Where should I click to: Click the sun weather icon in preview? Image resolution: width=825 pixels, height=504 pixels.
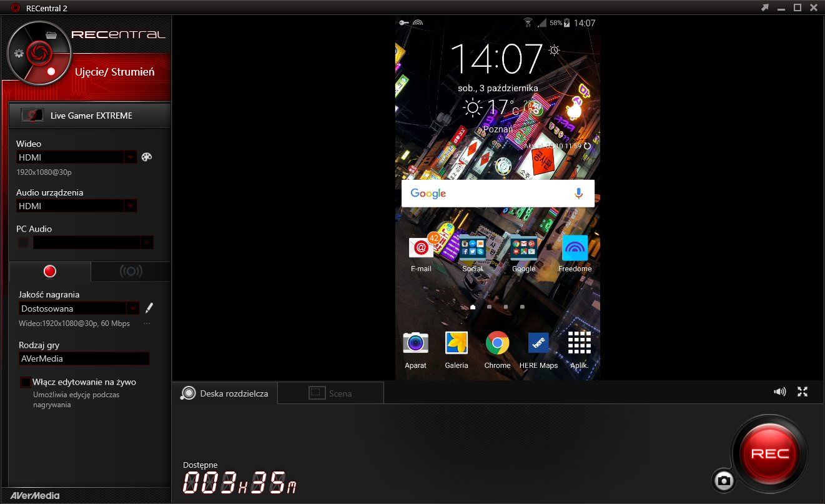click(473, 108)
